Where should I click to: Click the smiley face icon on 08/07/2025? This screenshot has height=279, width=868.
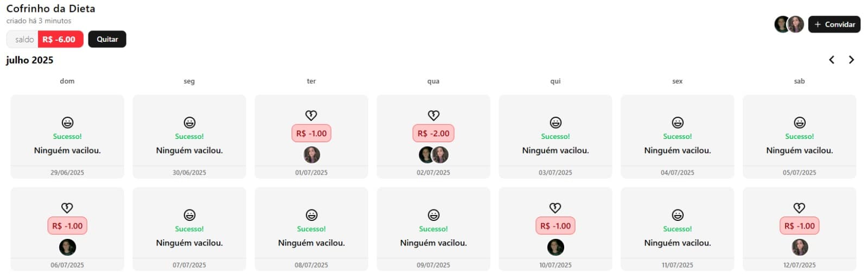coord(311,215)
